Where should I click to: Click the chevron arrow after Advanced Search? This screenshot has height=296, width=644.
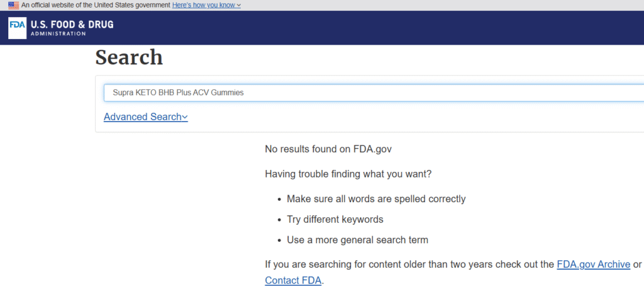184,117
